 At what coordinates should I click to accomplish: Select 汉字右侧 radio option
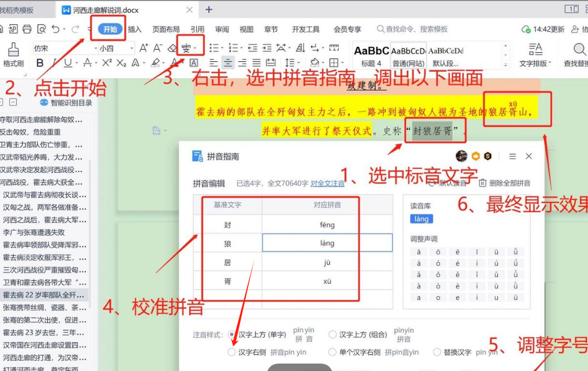coord(232,352)
